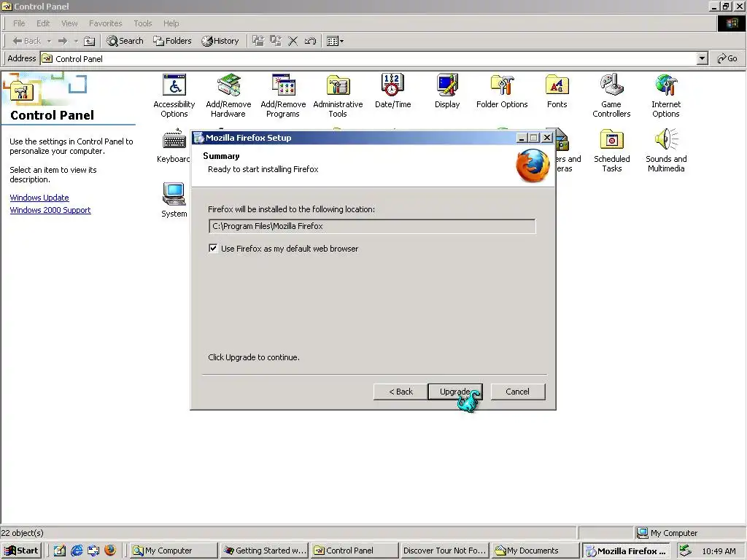Click Cancel in Firefox Setup
Screen dimensions: 747x560
tap(517, 392)
